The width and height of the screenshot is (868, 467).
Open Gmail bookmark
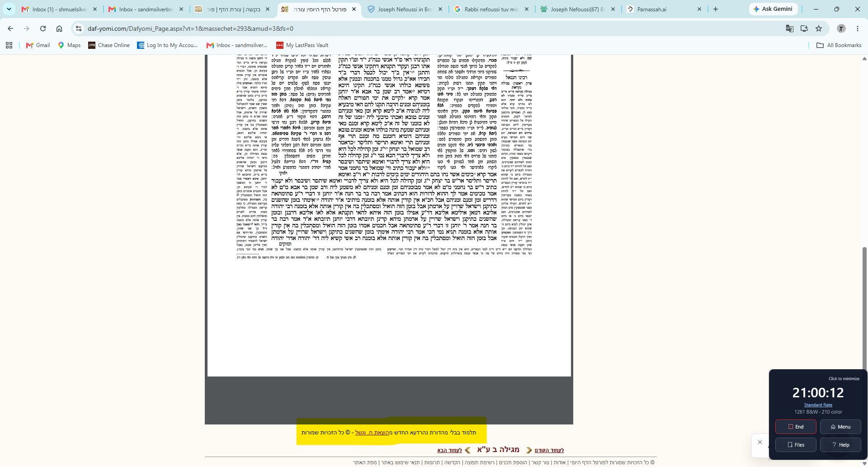click(38, 45)
